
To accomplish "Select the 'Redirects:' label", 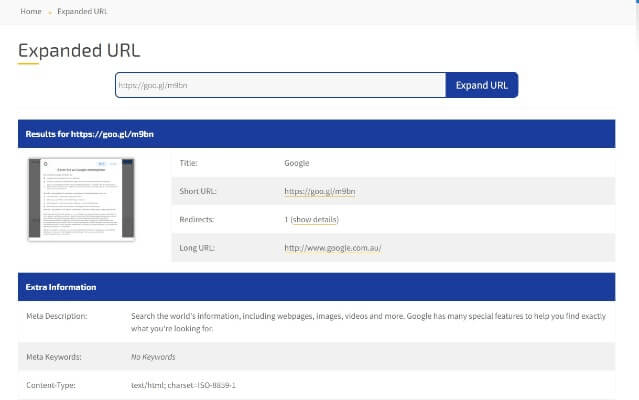I will point(197,220).
